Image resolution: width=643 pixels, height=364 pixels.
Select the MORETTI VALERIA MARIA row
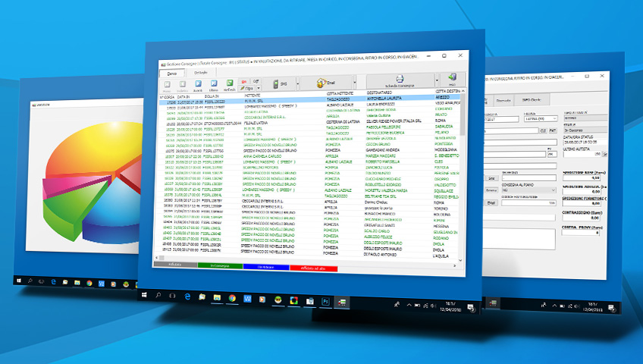(x=309, y=190)
